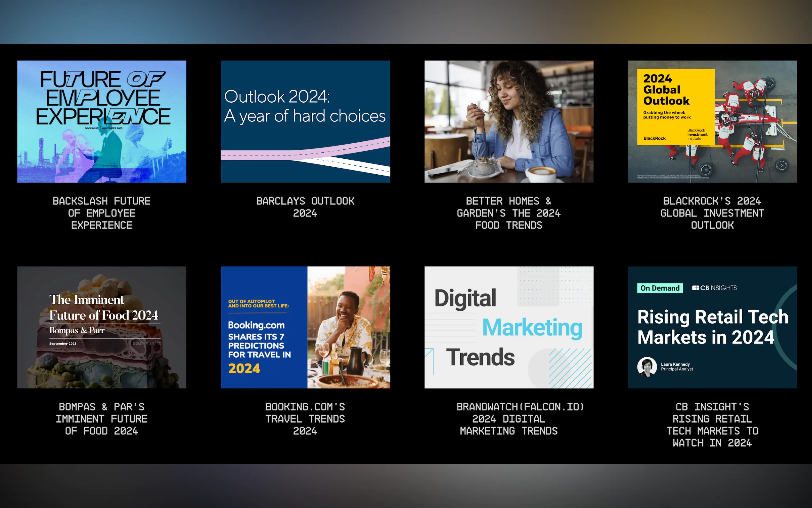Image resolution: width=812 pixels, height=508 pixels.
Task: Click the BlackRock logo on yellow card
Action: point(654,139)
